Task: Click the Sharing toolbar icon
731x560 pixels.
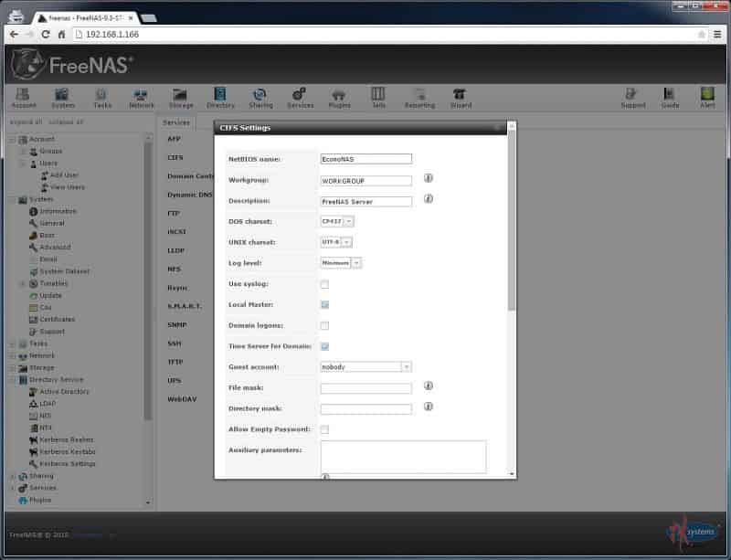Action: pos(260,97)
